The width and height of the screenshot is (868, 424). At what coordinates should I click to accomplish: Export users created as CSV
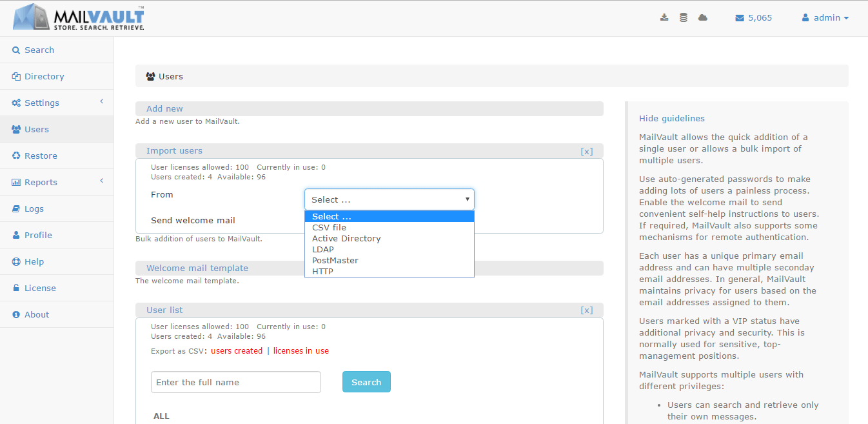tap(237, 351)
